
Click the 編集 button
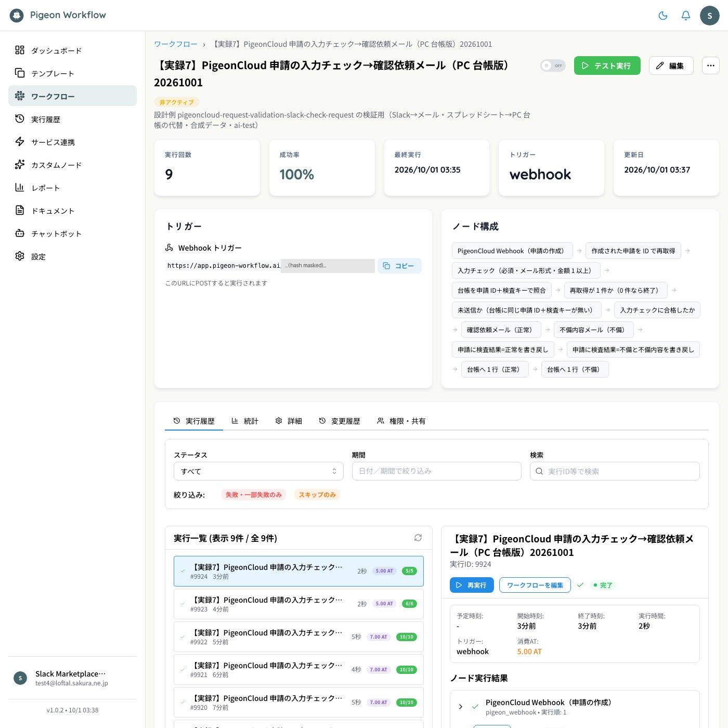[671, 66]
